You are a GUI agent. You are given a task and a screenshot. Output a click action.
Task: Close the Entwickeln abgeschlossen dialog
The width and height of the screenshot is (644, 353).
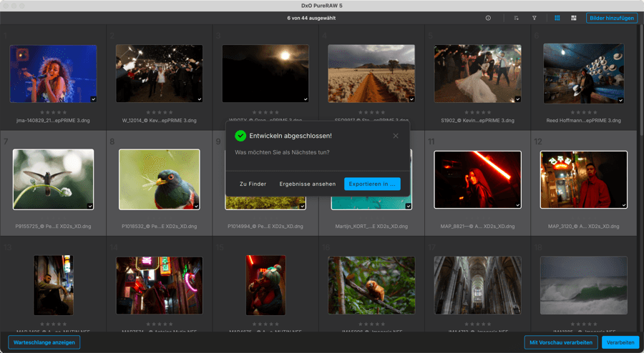coord(396,136)
